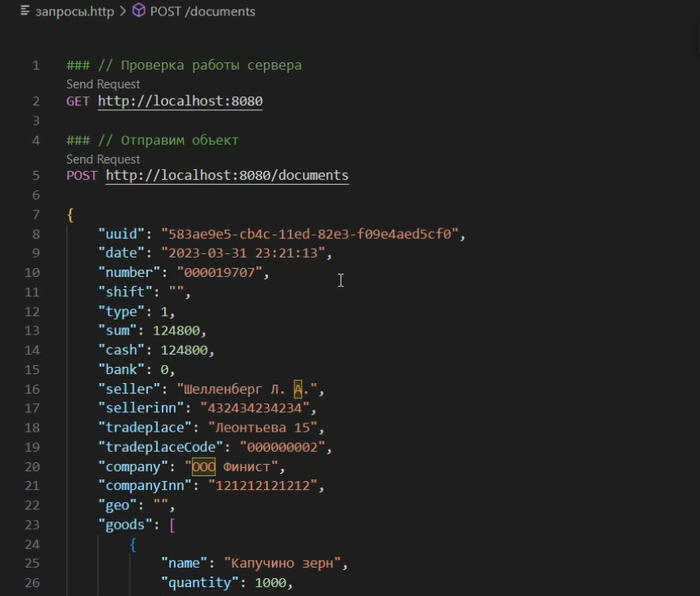Open the POST /documents breadcrumb
Image resolution: width=700 pixels, height=596 pixels.
(x=202, y=11)
